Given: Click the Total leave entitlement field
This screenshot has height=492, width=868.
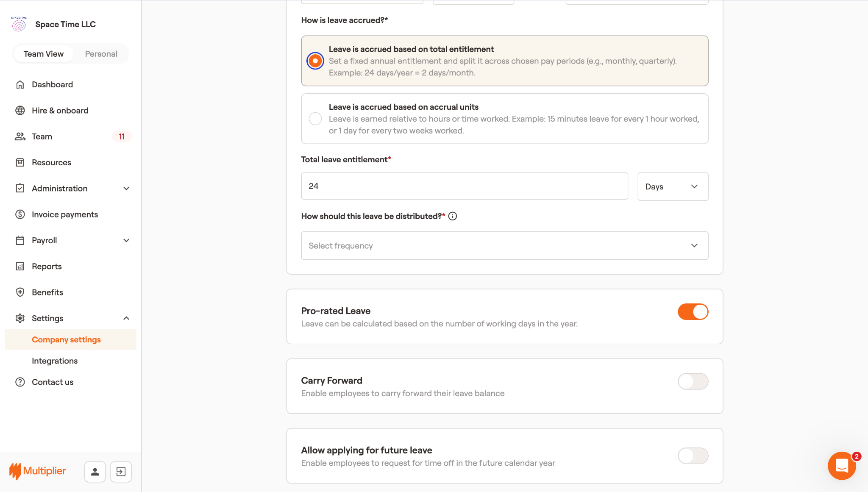Looking at the screenshot, I should click(x=464, y=186).
